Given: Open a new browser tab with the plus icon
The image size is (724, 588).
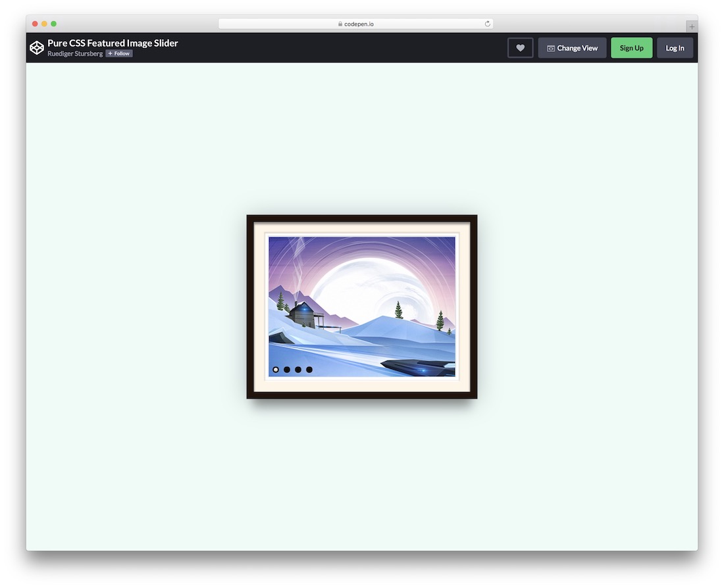Looking at the screenshot, I should pos(691,26).
